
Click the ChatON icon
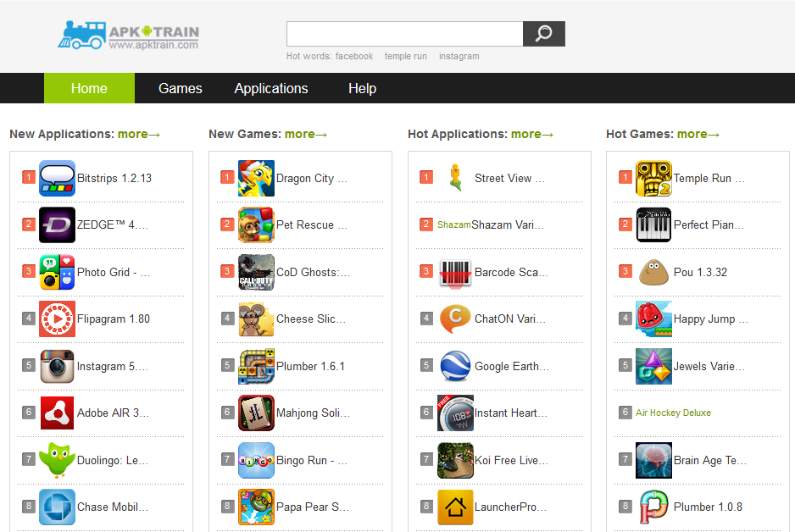coord(455,319)
